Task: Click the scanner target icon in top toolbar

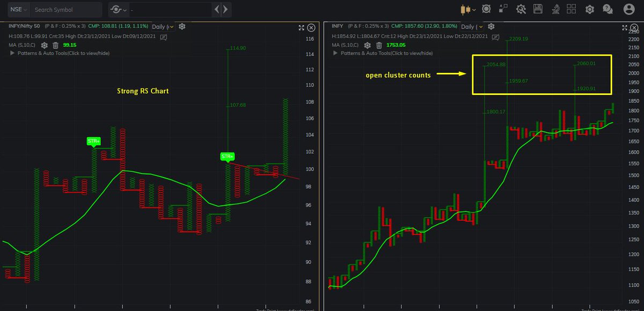Action: (486, 9)
